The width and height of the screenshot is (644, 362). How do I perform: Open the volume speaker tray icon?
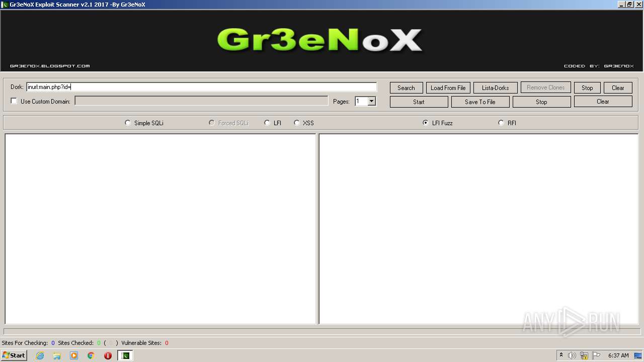(572, 355)
